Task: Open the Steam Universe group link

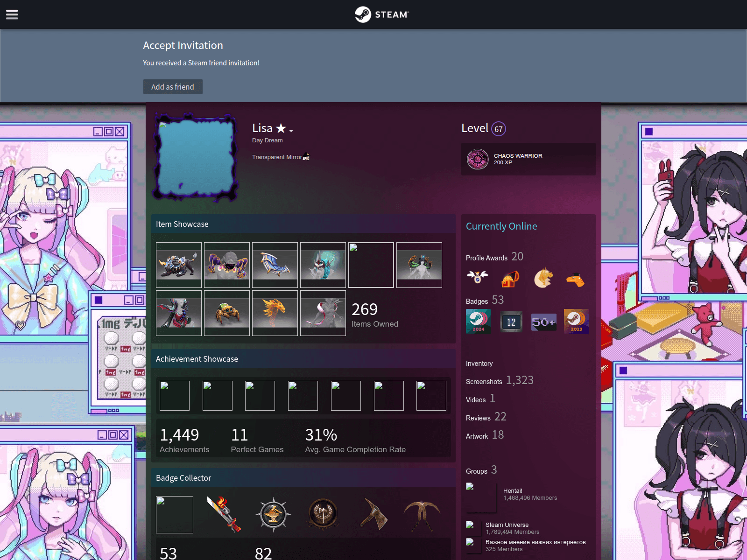Action: (x=507, y=525)
